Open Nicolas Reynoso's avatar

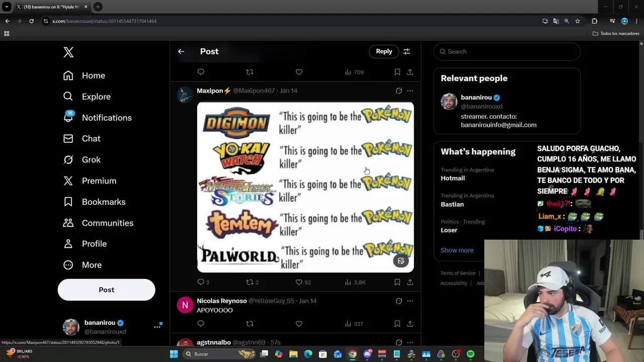pyautogui.click(x=185, y=305)
